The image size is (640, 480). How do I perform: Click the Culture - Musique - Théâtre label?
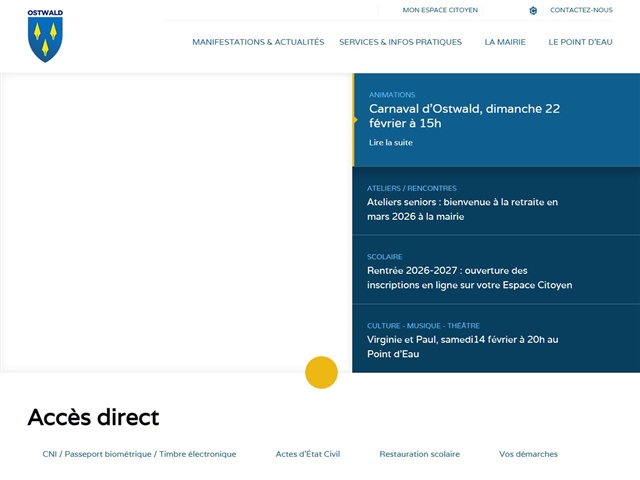(x=423, y=326)
